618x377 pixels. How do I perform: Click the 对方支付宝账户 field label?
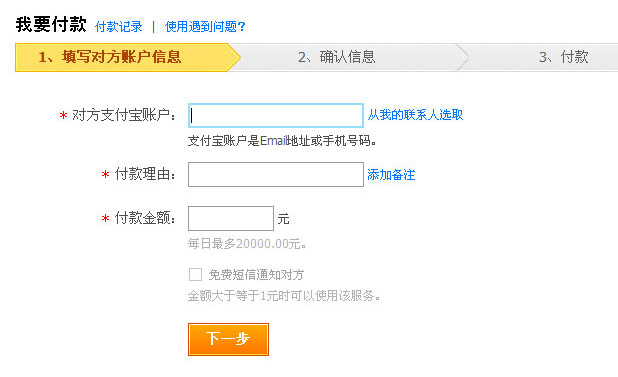point(124,115)
